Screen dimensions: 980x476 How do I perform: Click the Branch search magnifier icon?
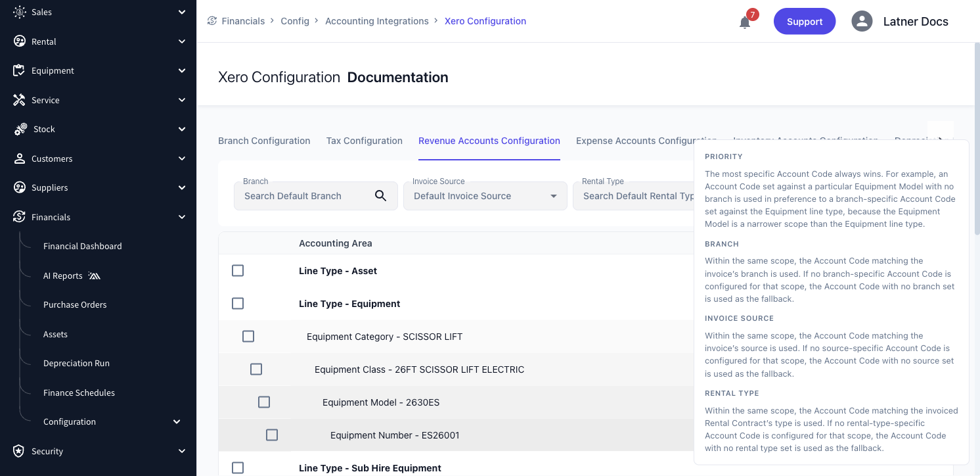pyautogui.click(x=380, y=196)
